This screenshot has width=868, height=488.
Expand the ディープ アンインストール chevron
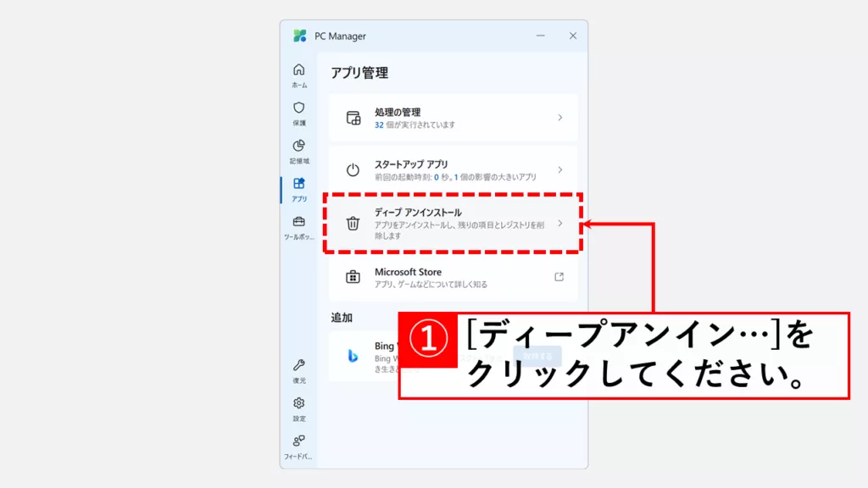tap(560, 224)
